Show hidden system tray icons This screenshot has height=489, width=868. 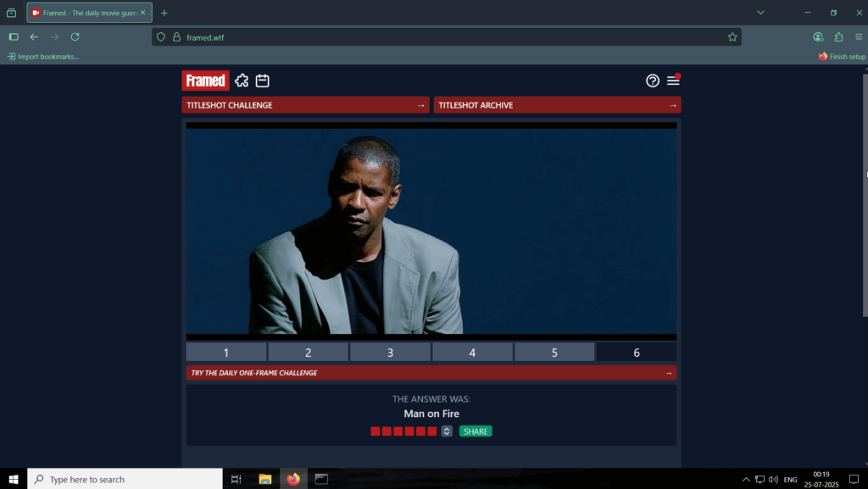[746, 480]
